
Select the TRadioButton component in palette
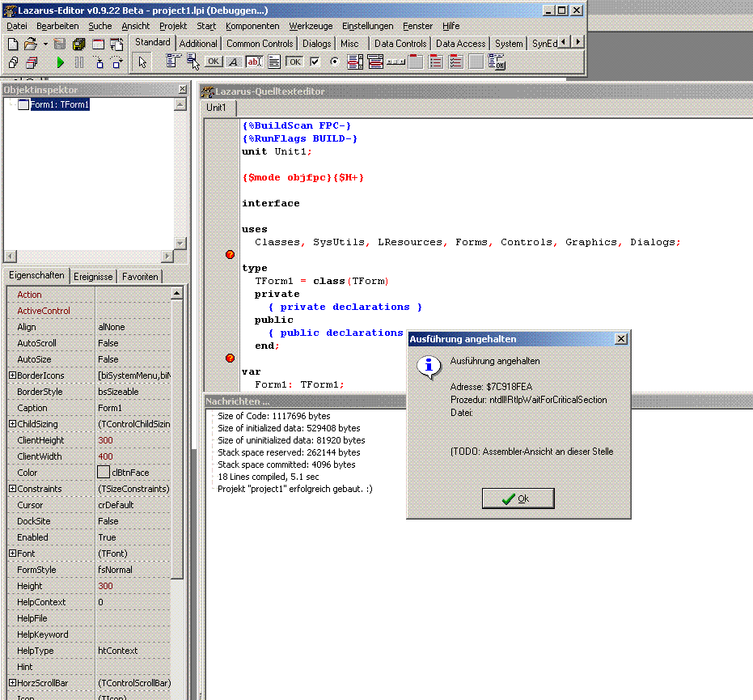coord(335,62)
